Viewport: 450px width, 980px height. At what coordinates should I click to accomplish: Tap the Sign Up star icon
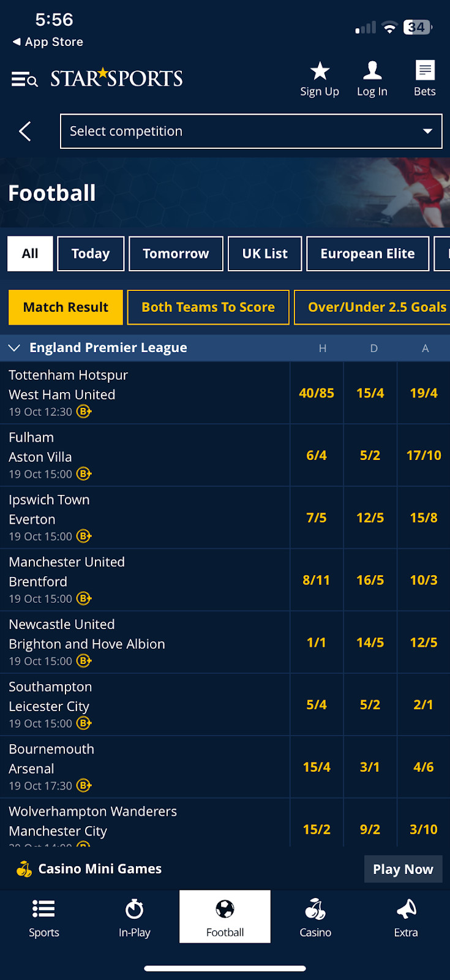pos(320,72)
